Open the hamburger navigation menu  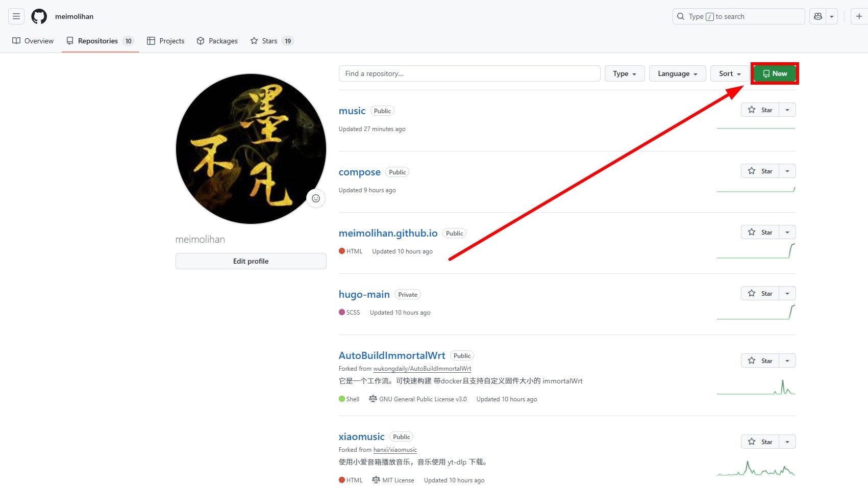[x=16, y=16]
